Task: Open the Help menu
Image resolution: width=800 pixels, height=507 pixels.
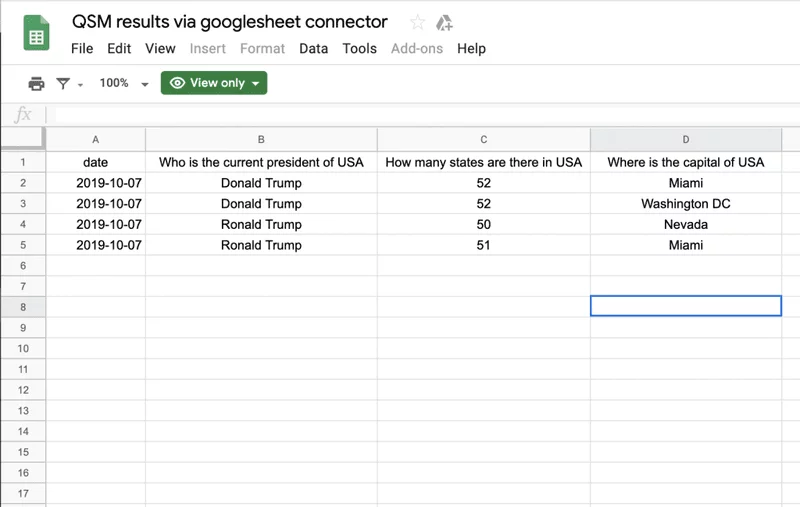Action: [471, 48]
